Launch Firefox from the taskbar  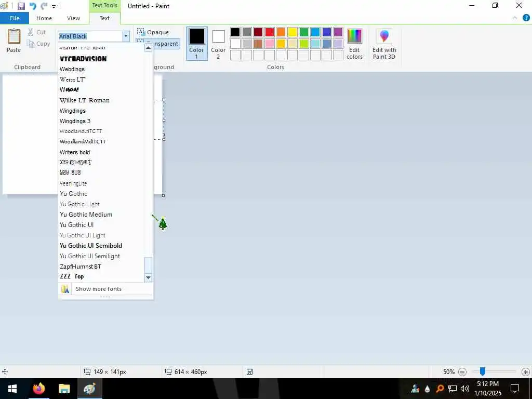click(38, 389)
